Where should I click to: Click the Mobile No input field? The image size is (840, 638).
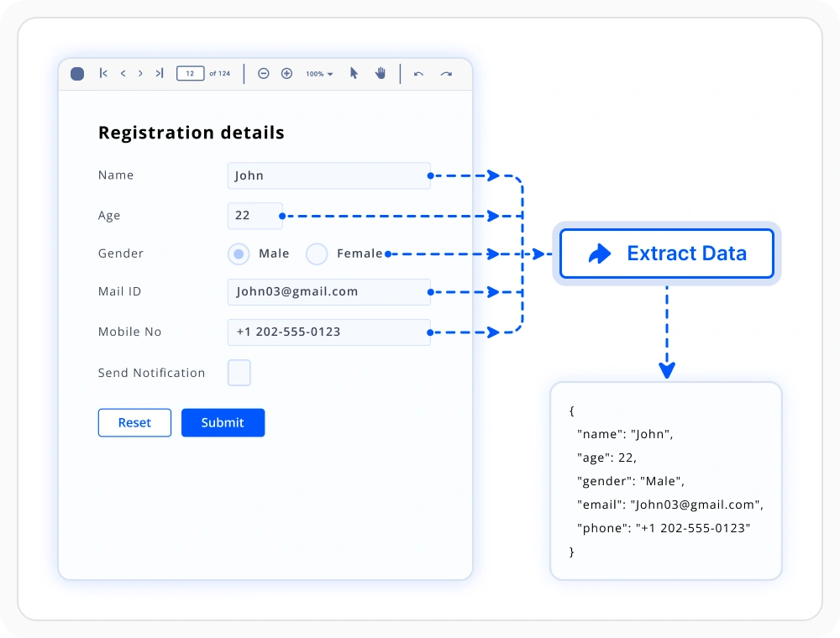(x=329, y=332)
